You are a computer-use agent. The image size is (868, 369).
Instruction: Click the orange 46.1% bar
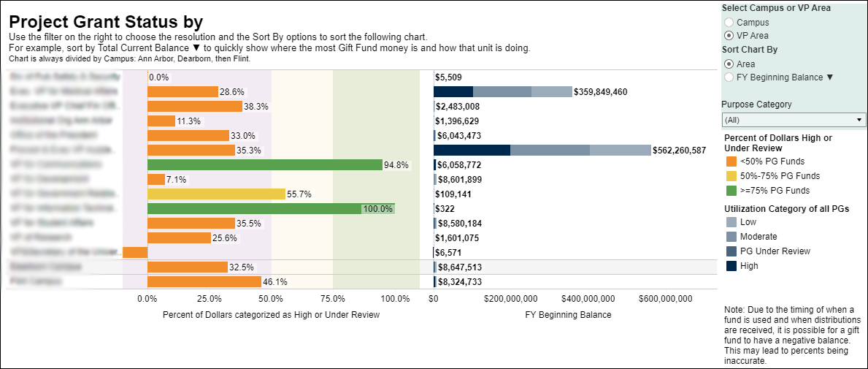click(204, 281)
